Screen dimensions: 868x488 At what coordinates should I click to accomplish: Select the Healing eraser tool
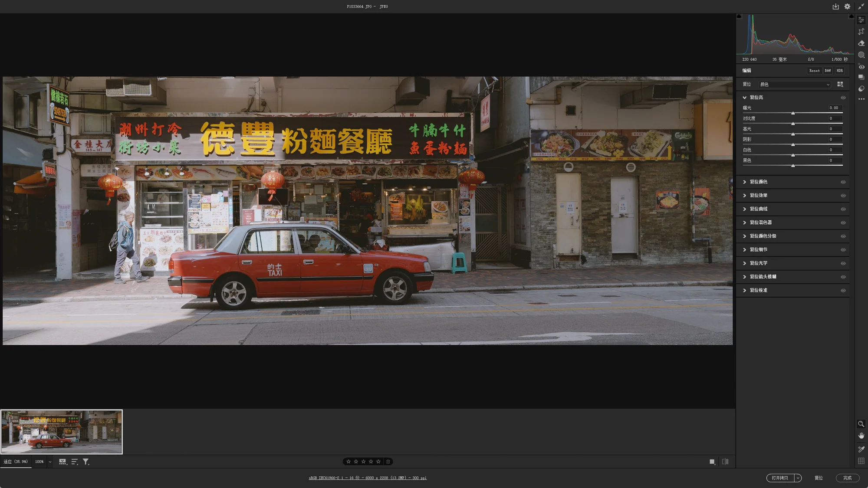861,43
